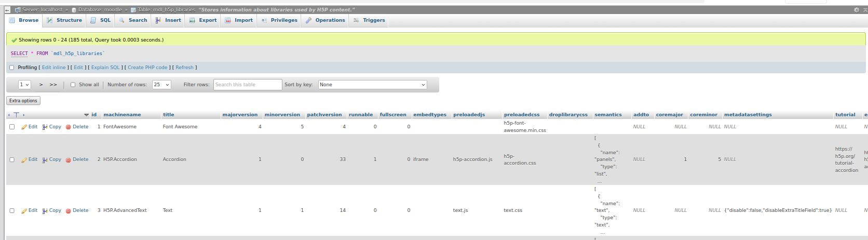Image resolution: width=868 pixels, height=240 pixels.
Task: Expand the Sort by key dropdown
Action: pos(372,85)
